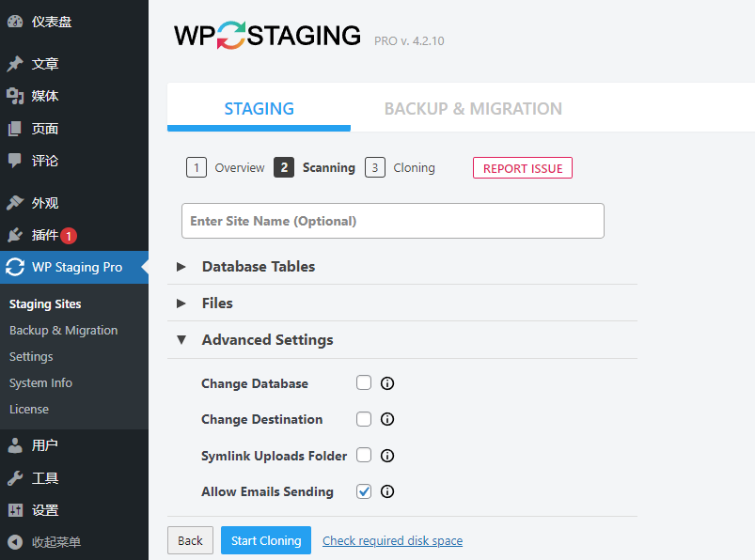Collapse the Advanced Settings section
This screenshot has width=755, height=560.
coord(267,340)
